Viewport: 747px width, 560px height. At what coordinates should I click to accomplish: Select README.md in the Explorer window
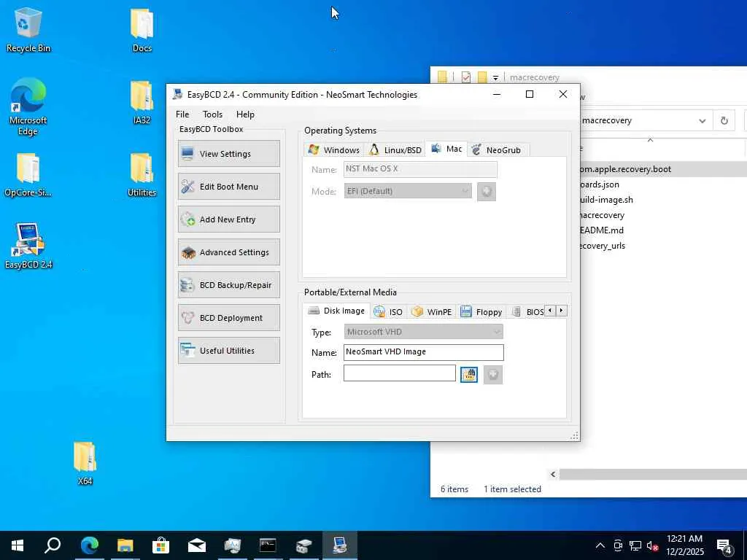(x=602, y=230)
